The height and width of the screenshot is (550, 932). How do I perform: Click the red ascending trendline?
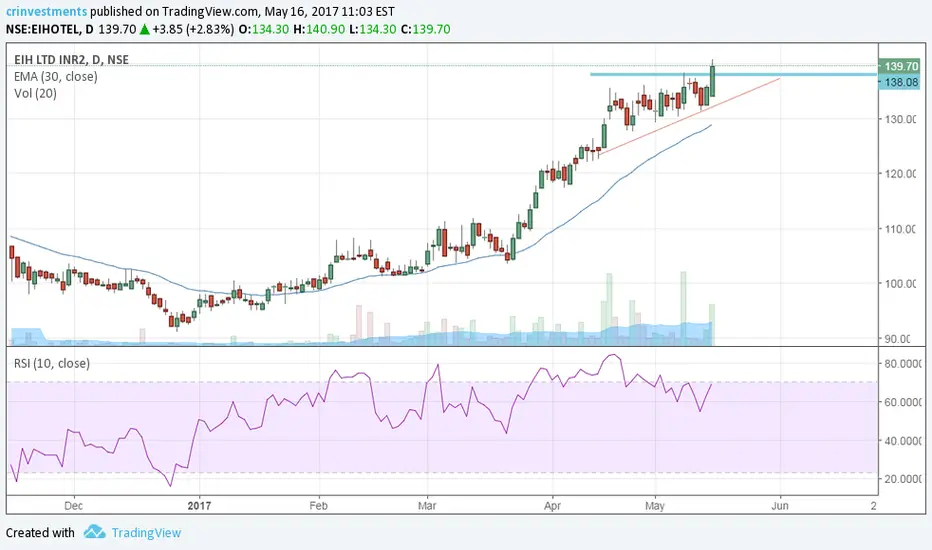[689, 117]
